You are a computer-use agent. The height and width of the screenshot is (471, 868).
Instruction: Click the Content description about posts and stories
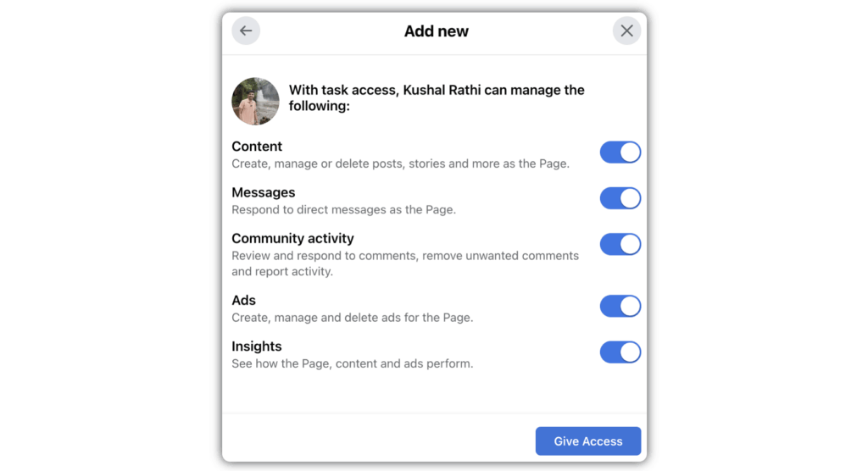[400, 163]
